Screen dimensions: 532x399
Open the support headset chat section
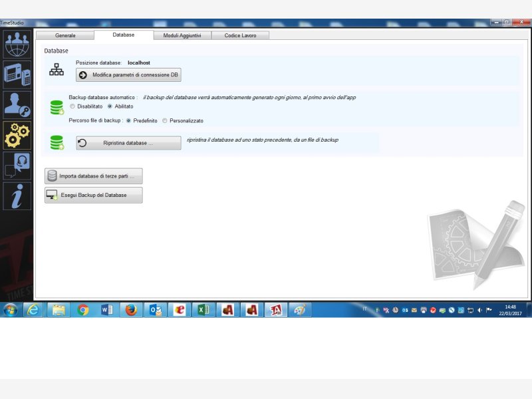(x=17, y=166)
